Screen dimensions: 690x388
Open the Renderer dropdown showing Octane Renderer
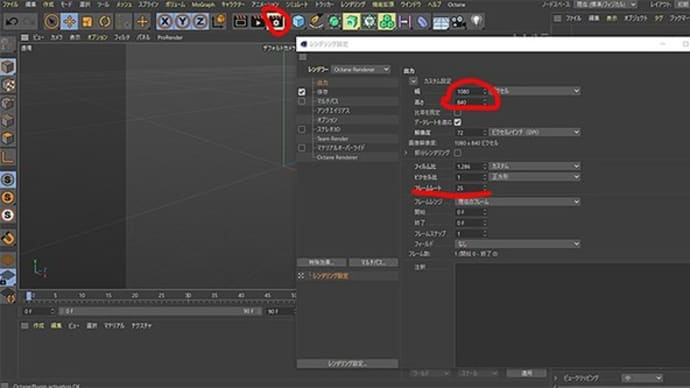click(x=361, y=70)
